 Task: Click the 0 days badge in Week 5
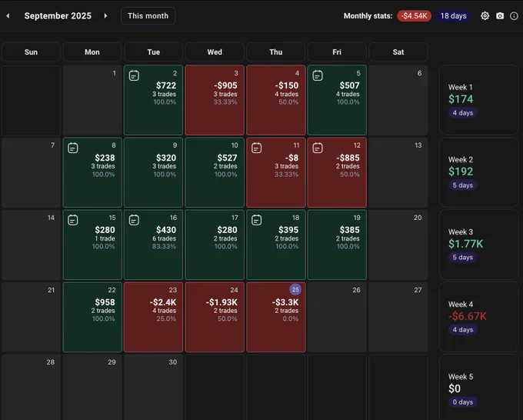[x=463, y=402]
